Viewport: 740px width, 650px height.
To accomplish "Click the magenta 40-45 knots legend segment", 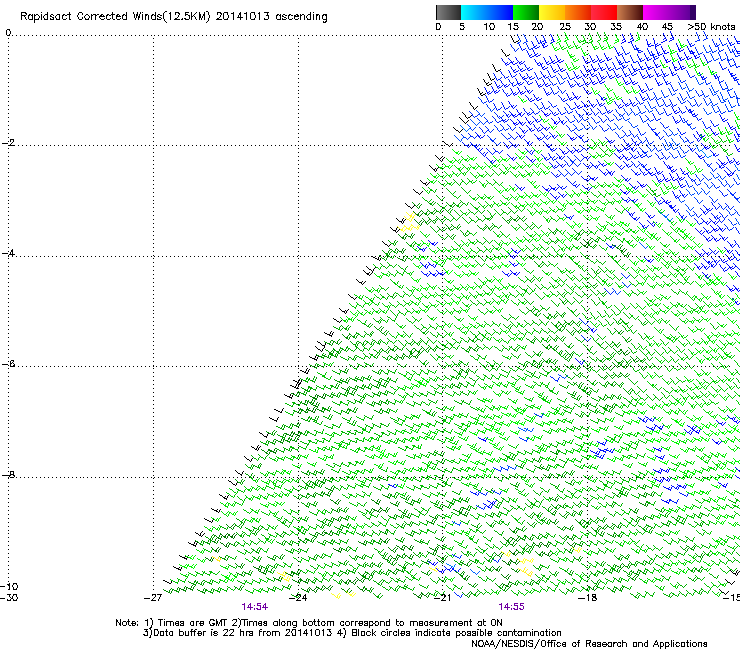I will coord(656,12).
